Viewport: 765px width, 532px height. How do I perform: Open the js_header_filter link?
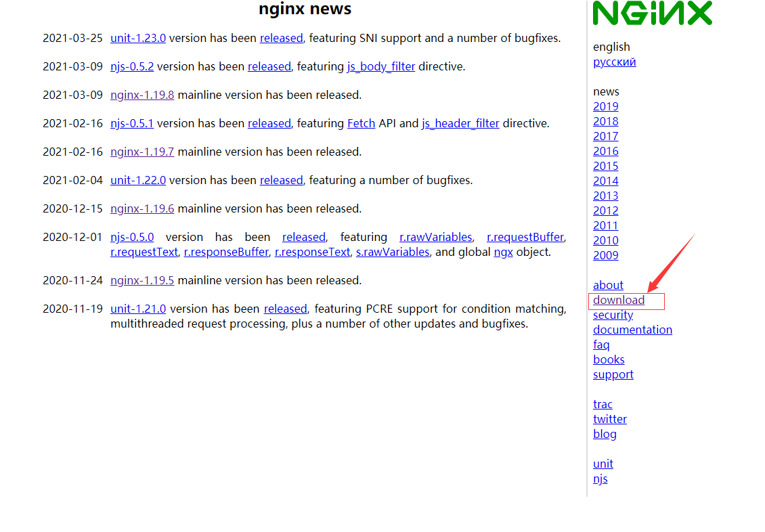tap(460, 123)
